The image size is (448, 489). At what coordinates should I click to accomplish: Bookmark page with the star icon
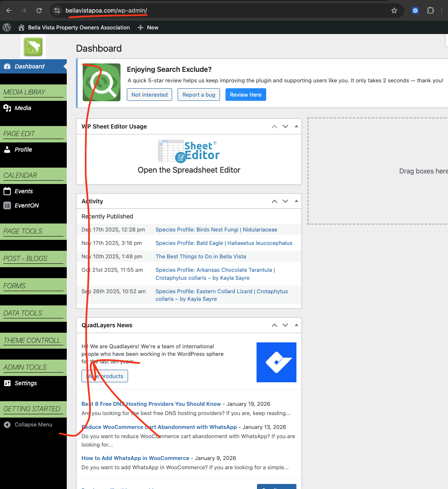394,11
